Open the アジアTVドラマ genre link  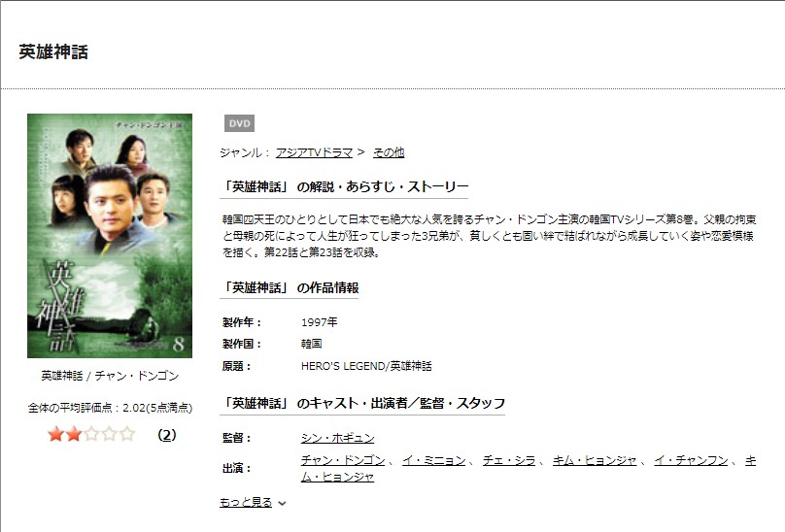(315, 152)
